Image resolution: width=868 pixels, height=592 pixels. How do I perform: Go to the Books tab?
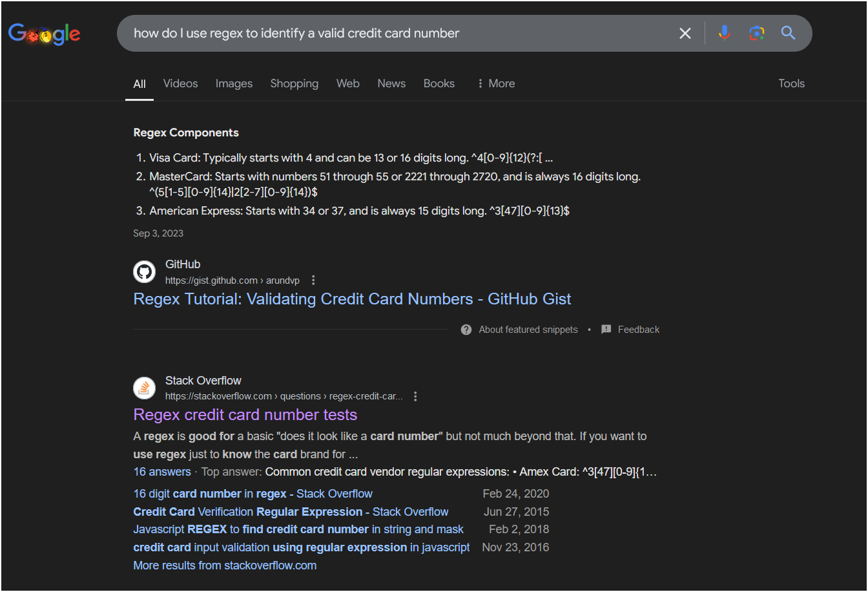(439, 83)
